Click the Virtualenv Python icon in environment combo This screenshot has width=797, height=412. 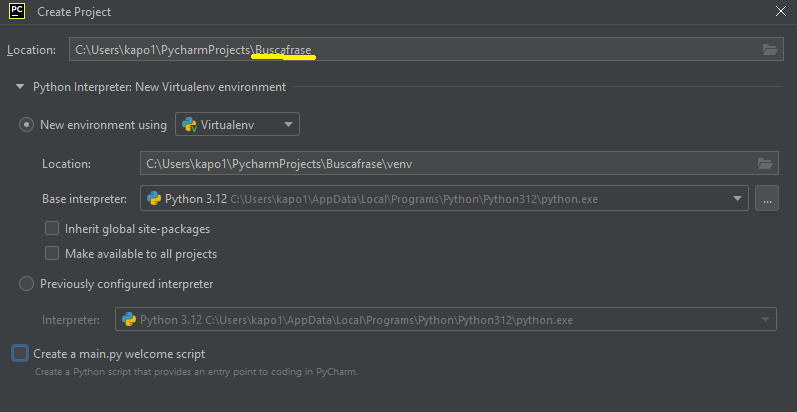pos(190,124)
